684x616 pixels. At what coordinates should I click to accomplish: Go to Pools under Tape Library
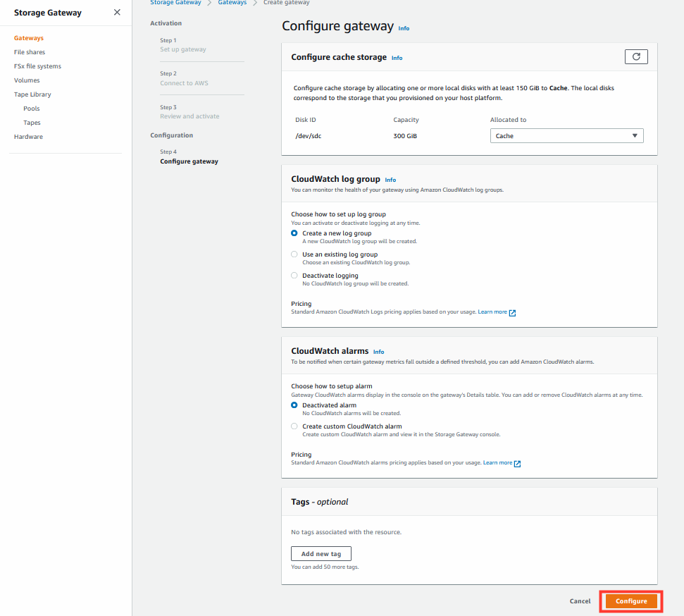tap(32, 109)
